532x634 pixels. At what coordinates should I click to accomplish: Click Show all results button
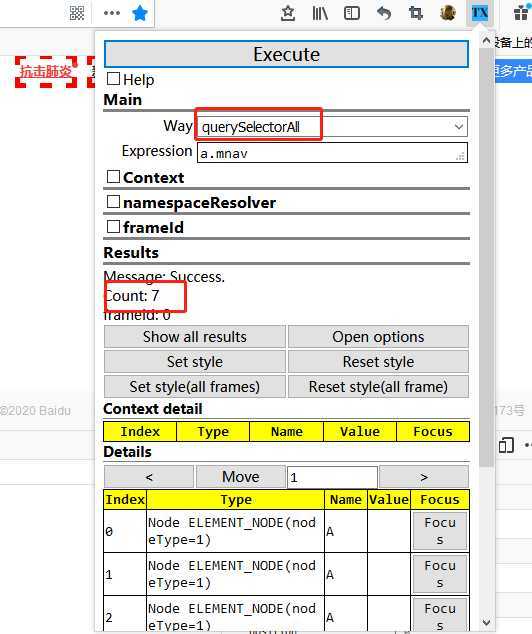(x=195, y=337)
